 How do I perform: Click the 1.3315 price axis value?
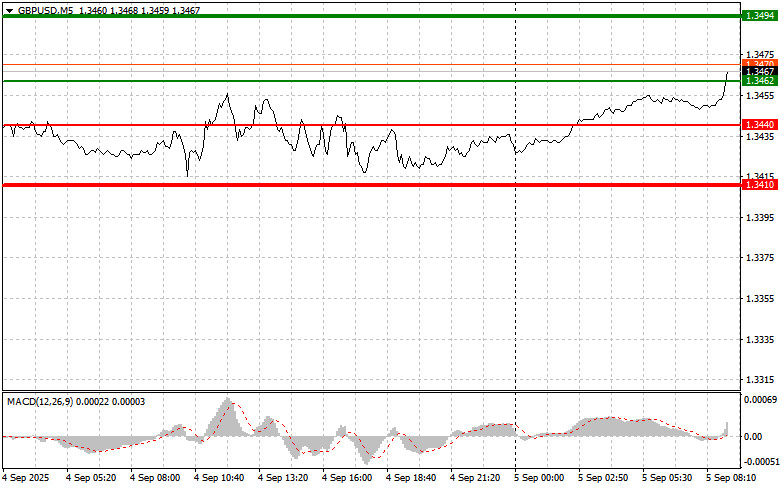[759, 380]
